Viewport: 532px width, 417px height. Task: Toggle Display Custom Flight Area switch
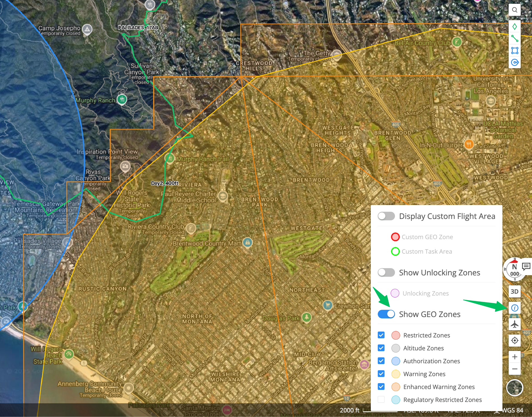(x=386, y=216)
